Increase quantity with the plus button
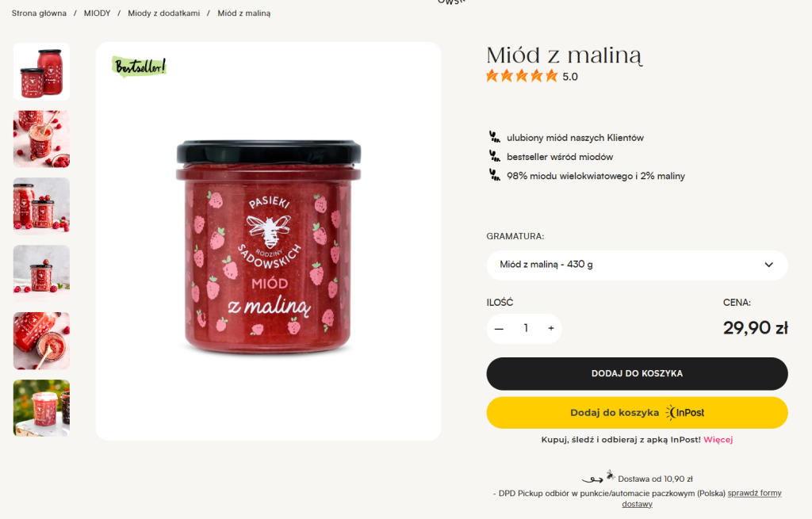812x519 pixels. (550, 328)
